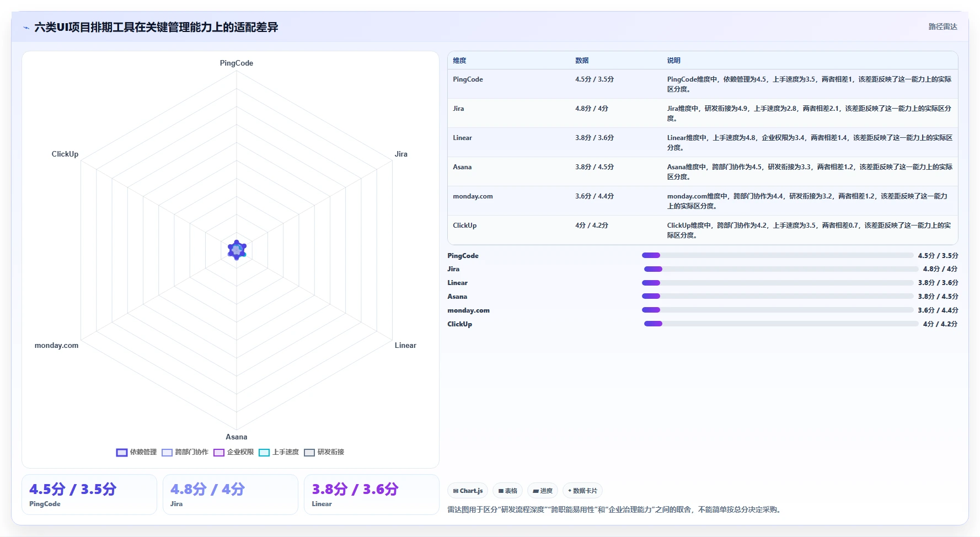Click the 表格 tag chip

[507, 491]
